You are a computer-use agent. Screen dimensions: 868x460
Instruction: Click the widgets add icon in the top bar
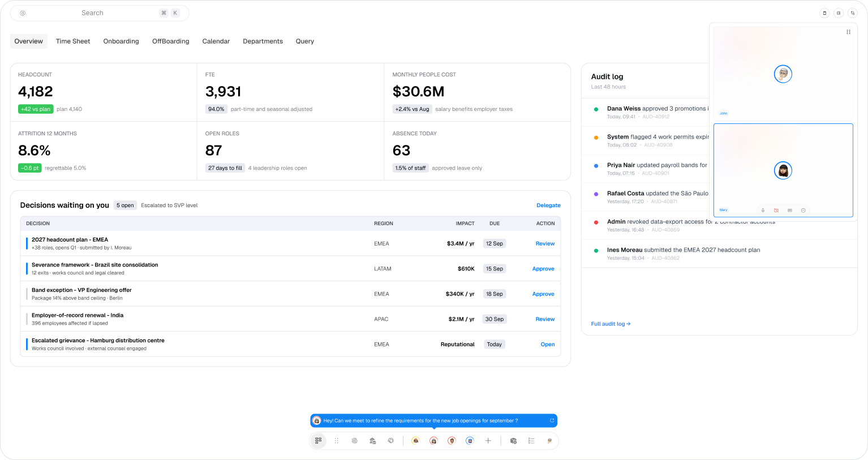point(853,13)
